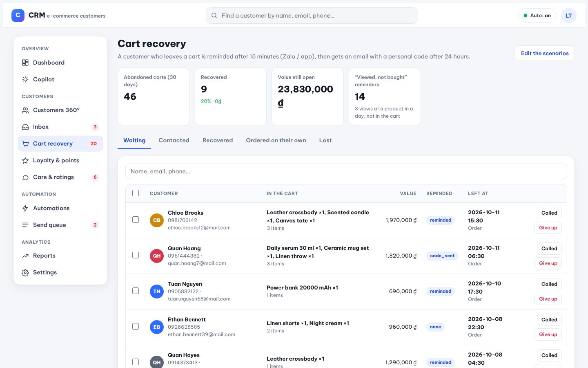Select Tuan Nguyen row checkbox
The width and height of the screenshot is (588, 368).
point(136,291)
